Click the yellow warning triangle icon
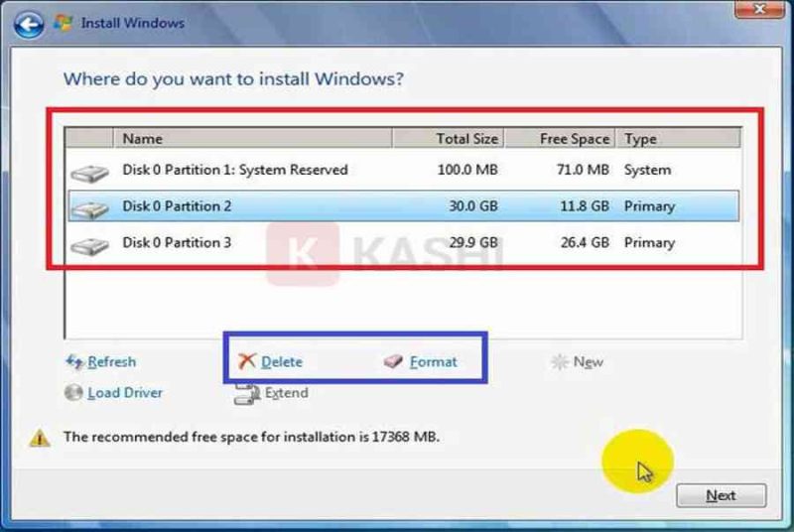Image resolution: width=794 pixels, height=532 pixels. coord(40,438)
